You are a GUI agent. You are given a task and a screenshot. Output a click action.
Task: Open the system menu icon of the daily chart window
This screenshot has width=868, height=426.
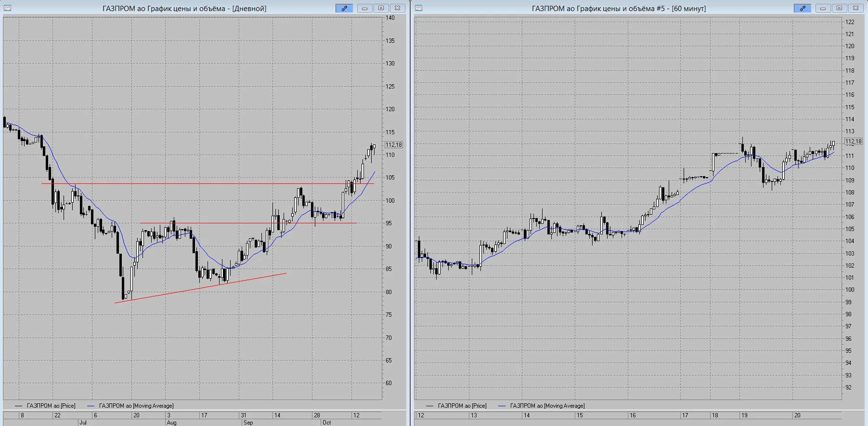point(8,8)
